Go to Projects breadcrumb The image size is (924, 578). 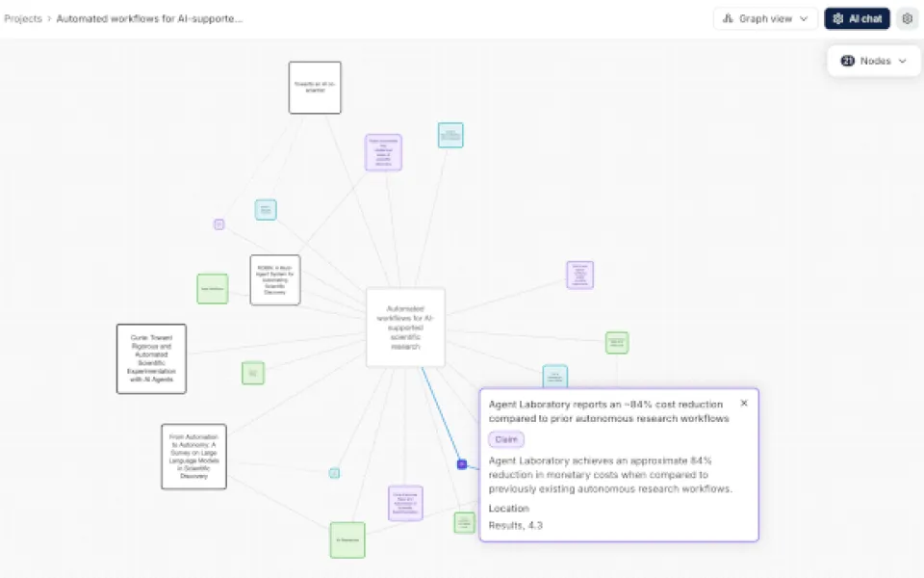click(x=23, y=19)
